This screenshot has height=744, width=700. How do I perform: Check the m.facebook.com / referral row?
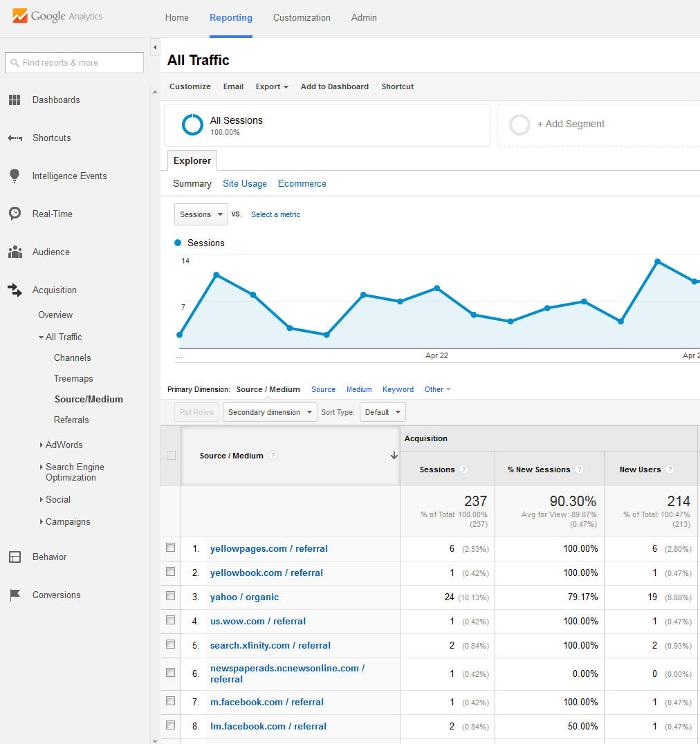point(171,701)
